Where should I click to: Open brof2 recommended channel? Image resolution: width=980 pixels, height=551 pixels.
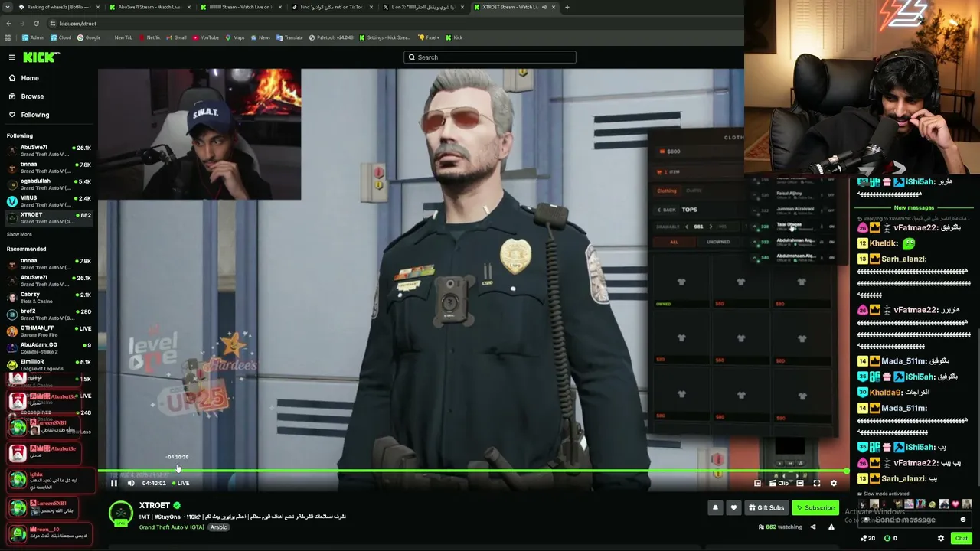point(48,315)
